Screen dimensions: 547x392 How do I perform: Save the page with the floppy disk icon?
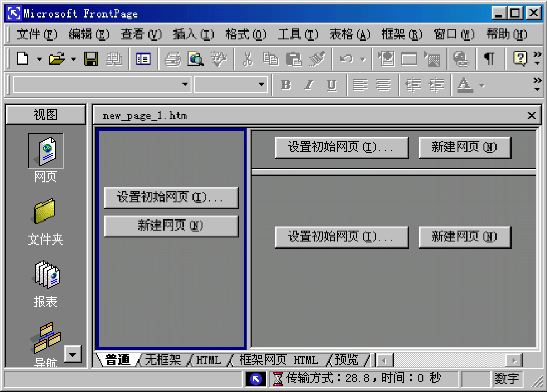(x=91, y=59)
